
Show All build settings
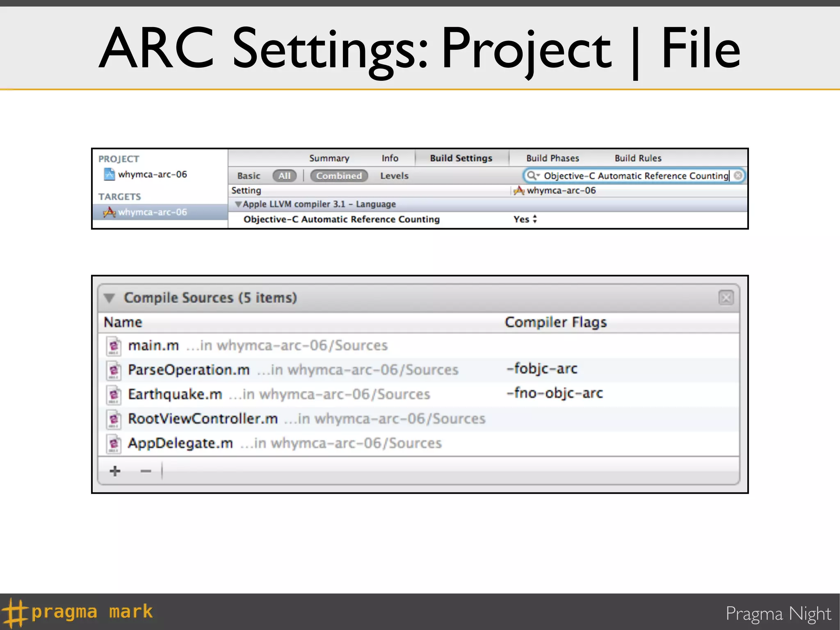[x=284, y=176]
